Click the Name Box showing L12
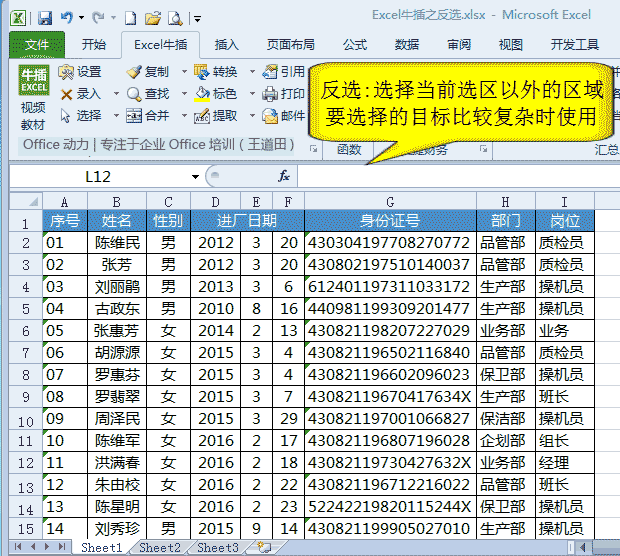 tap(98, 176)
